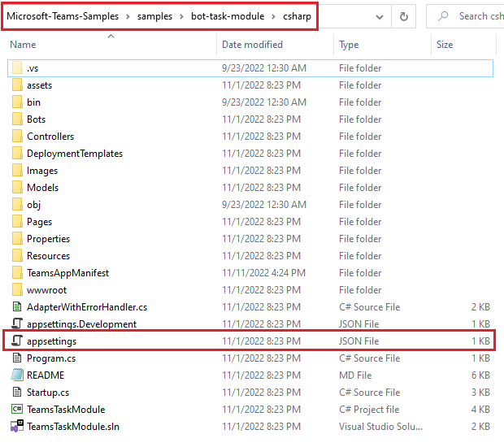Select the DeploymentTemplates folder name

pos(75,154)
